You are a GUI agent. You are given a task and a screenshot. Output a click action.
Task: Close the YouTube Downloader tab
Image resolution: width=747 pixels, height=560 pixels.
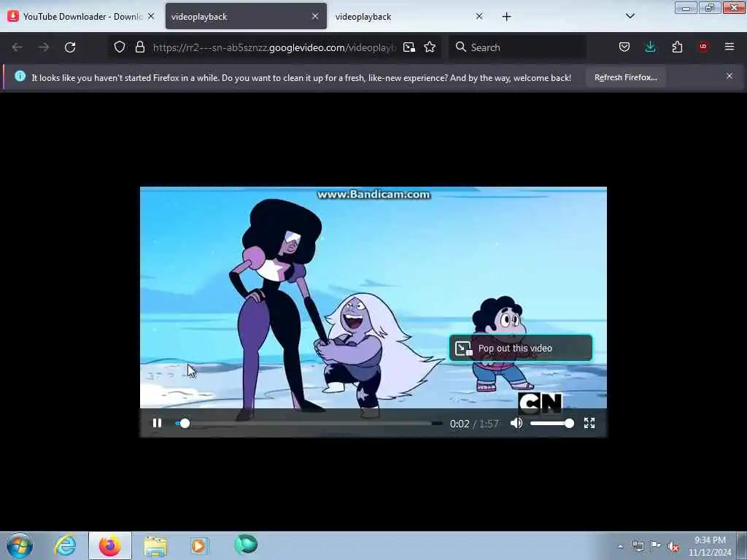coord(150,16)
